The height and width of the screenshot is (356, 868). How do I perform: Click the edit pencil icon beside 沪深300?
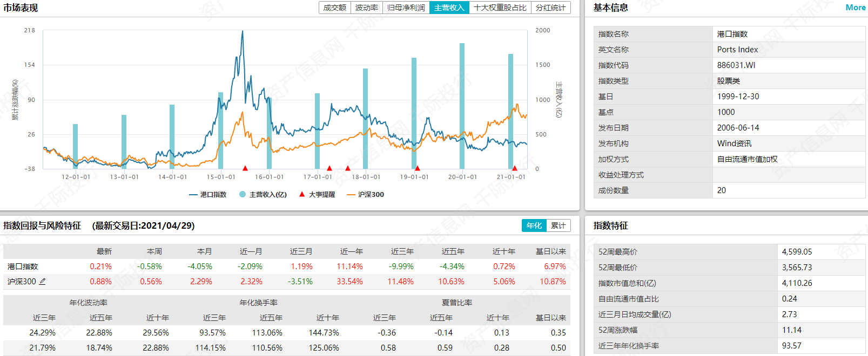click(43, 282)
